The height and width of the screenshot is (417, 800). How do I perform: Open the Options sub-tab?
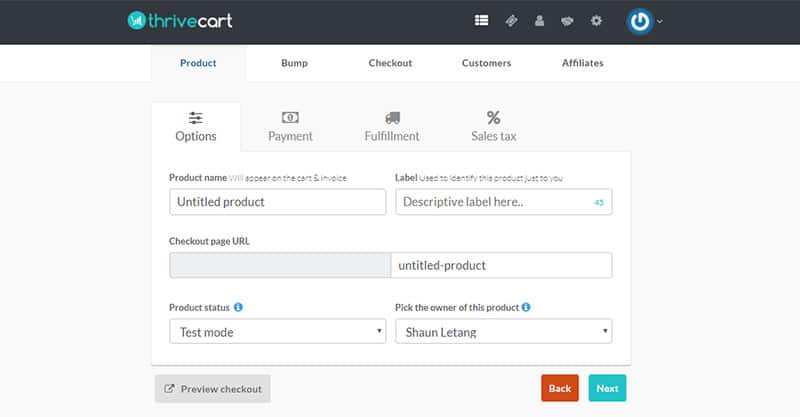[196, 127]
